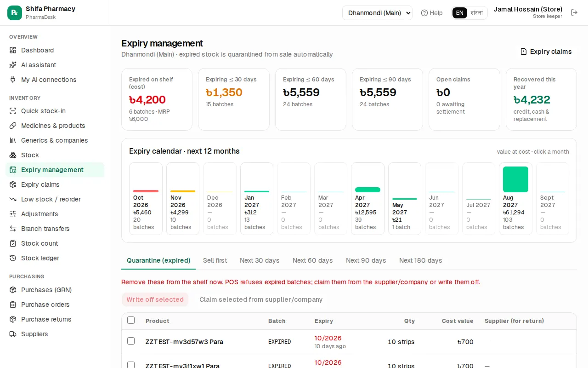Screen dimensions: 588x368
Task: Open Purchase orders in the sidebar
Action: coord(55,305)
